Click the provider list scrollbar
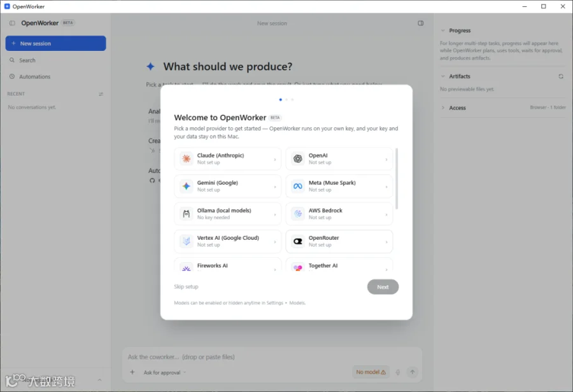 coord(397,179)
